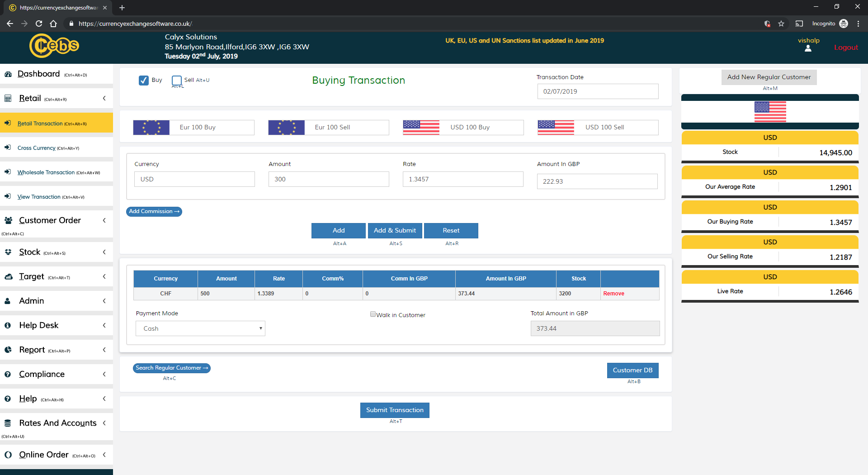The width and height of the screenshot is (868, 475).
Task: Tick the Walk in Customer checkbox
Action: coord(373,314)
